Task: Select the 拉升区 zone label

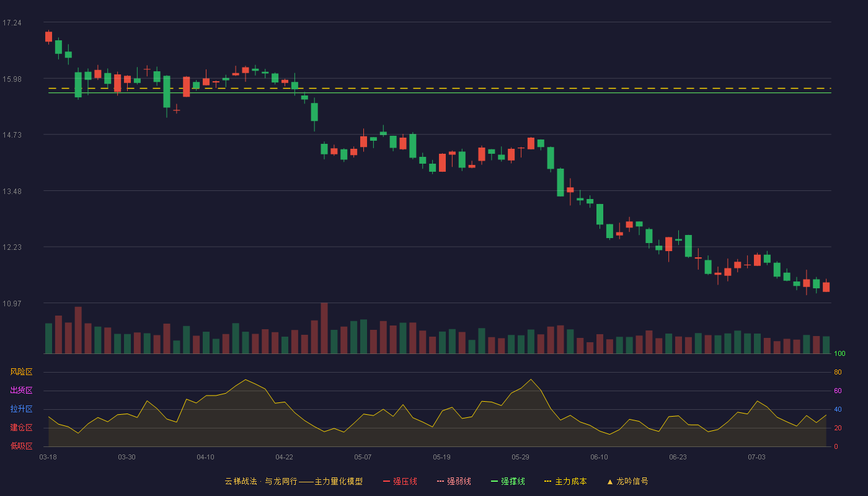Action: (x=21, y=409)
